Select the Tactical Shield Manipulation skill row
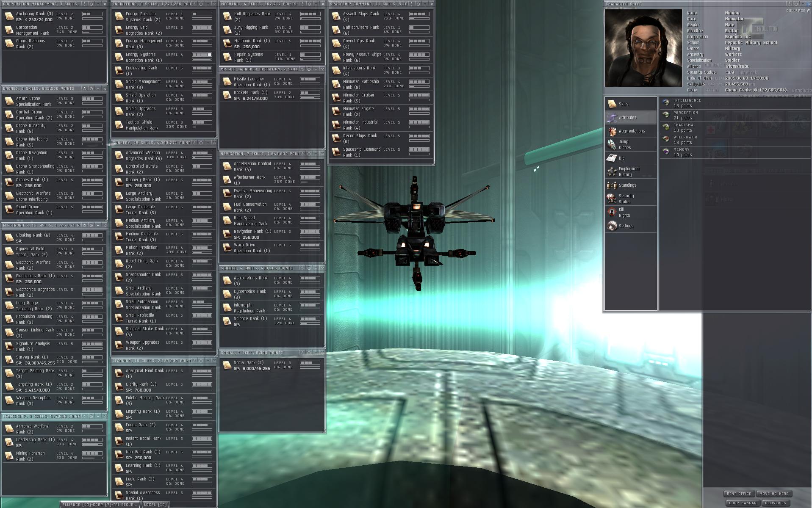This screenshot has height=508, width=812. coord(164,125)
